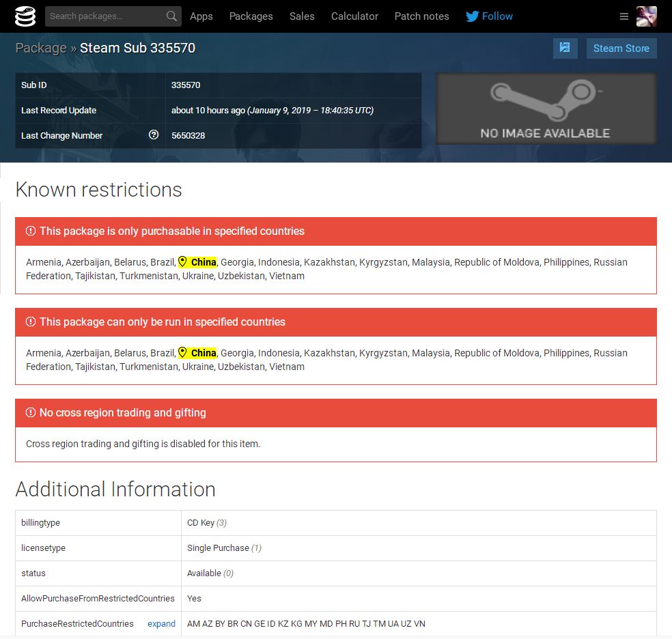Open the Sales menu item
This screenshot has width=672, height=639.
(x=302, y=16)
